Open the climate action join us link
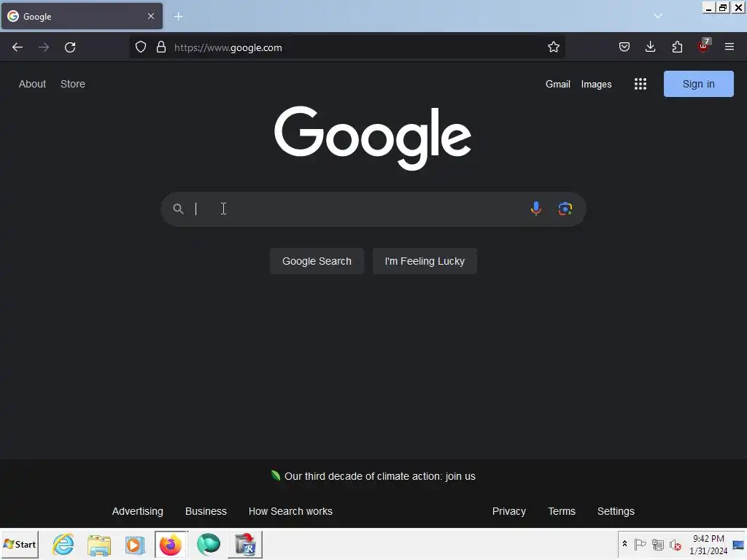This screenshot has width=747, height=560. coord(379,476)
